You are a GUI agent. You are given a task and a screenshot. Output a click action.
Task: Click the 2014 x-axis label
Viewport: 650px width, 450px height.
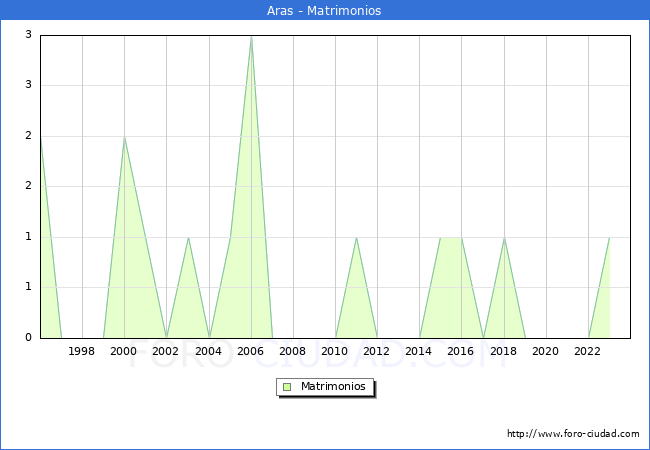pos(419,351)
